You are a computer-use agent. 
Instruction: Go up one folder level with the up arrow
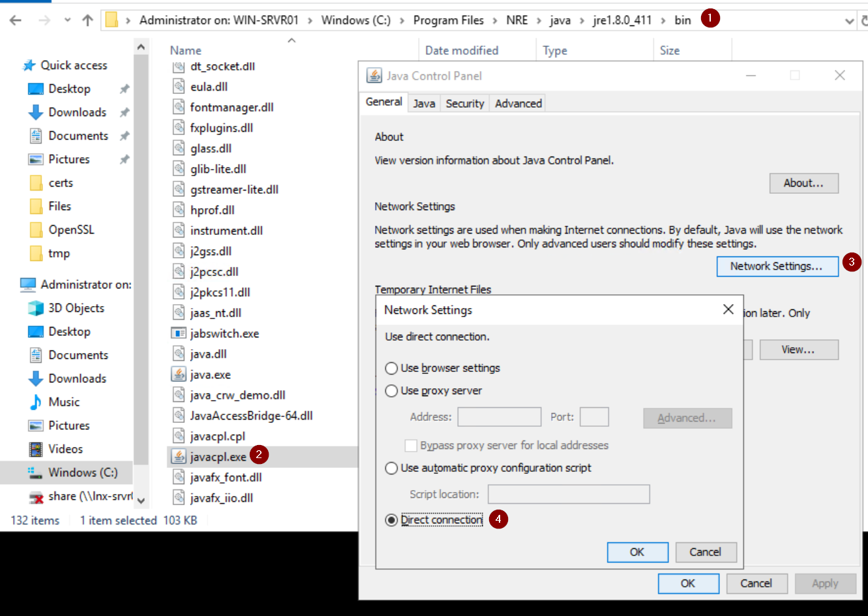(x=87, y=20)
